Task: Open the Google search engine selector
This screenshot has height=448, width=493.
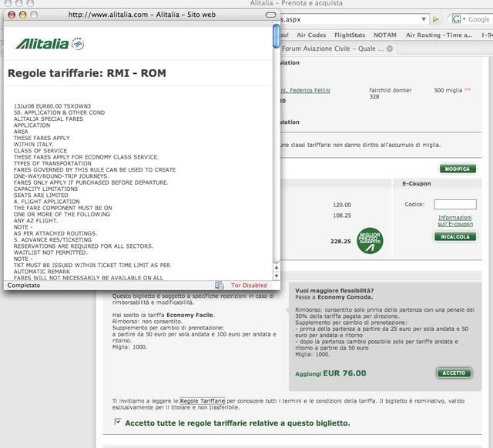Action: [x=458, y=19]
